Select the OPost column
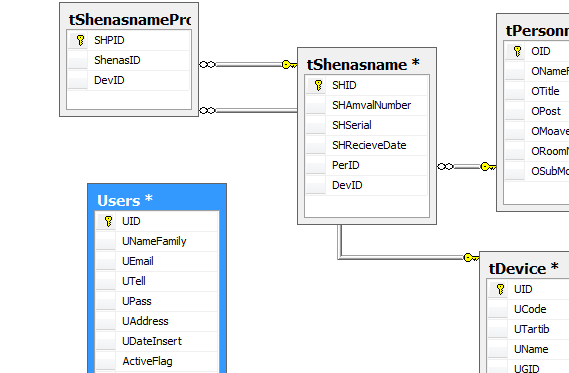This screenshot has height=373, width=569. pyautogui.click(x=537, y=111)
